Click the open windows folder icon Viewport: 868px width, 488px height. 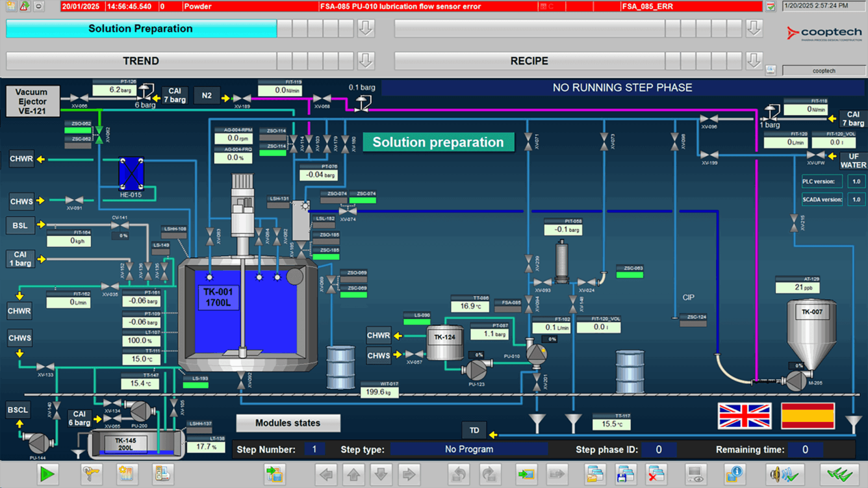click(595, 474)
